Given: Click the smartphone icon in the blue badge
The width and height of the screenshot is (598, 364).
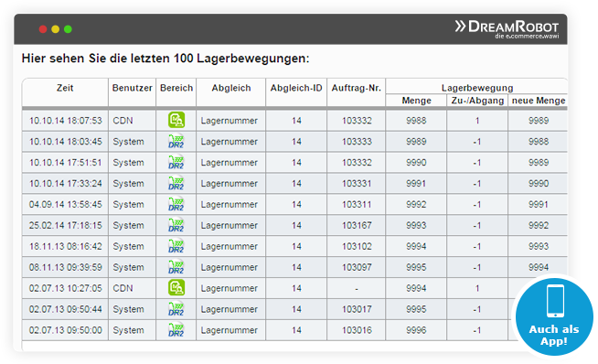Looking at the screenshot, I should [555, 301].
